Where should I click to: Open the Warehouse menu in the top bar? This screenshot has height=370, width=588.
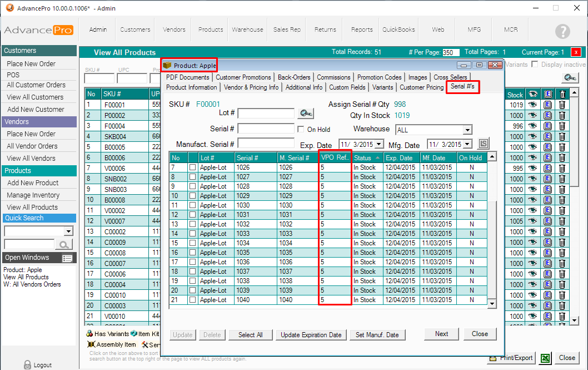(x=247, y=29)
